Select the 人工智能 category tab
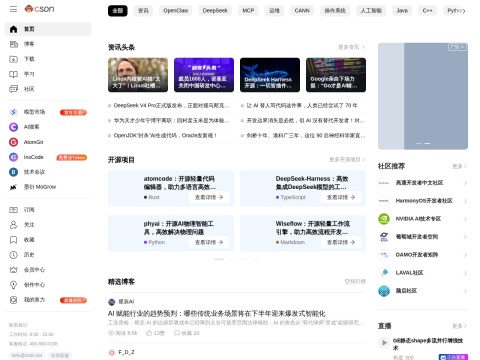Screen dimensions: 480x360 [371, 11]
